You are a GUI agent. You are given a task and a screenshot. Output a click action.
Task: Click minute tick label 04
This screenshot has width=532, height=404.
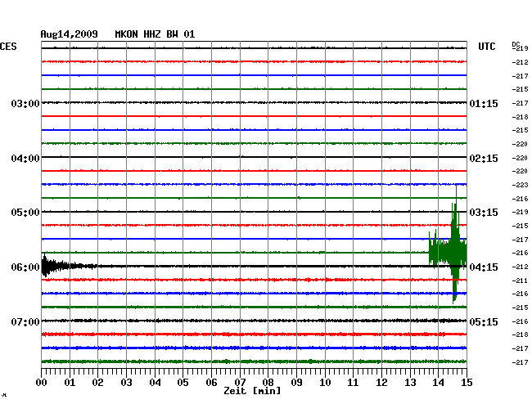(155, 383)
